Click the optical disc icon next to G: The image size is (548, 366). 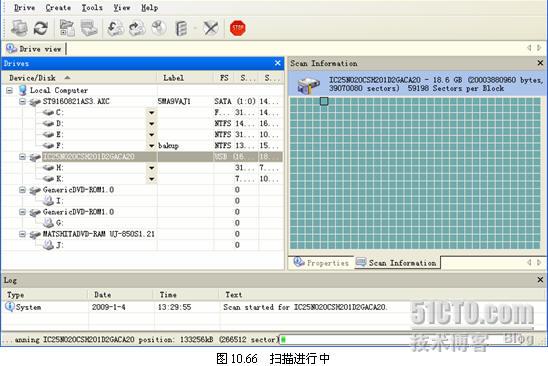coord(48,223)
